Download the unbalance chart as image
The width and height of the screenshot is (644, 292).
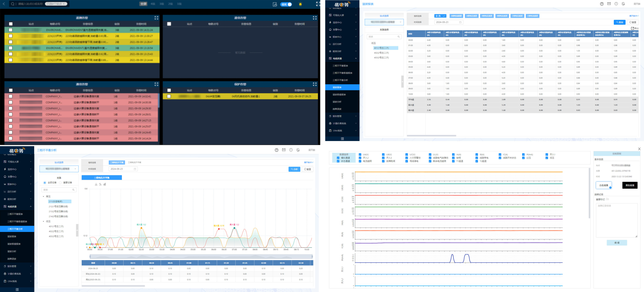point(96,184)
